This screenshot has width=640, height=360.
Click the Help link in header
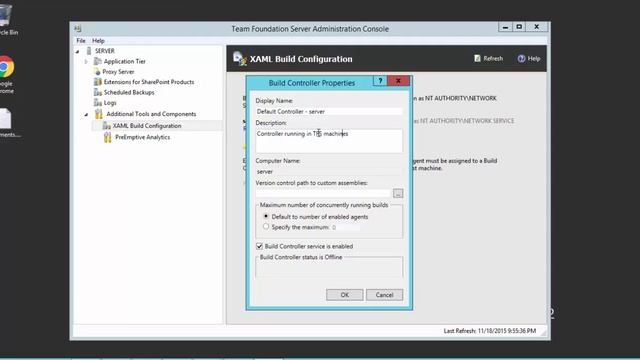point(534,58)
